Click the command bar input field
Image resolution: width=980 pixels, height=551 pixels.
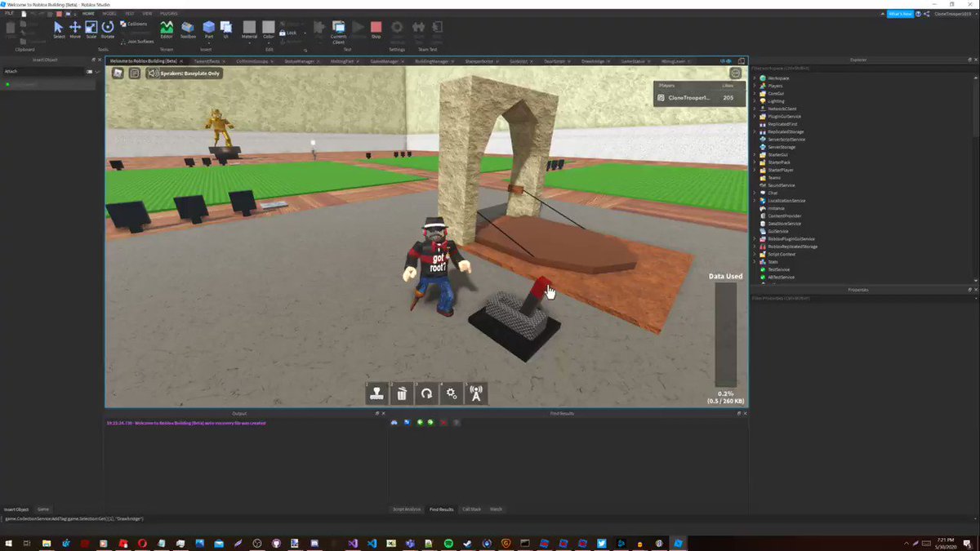coord(490,518)
